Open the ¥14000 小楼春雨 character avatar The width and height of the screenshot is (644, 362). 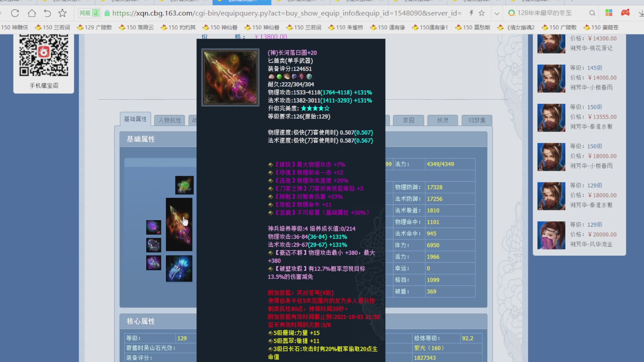551,78
